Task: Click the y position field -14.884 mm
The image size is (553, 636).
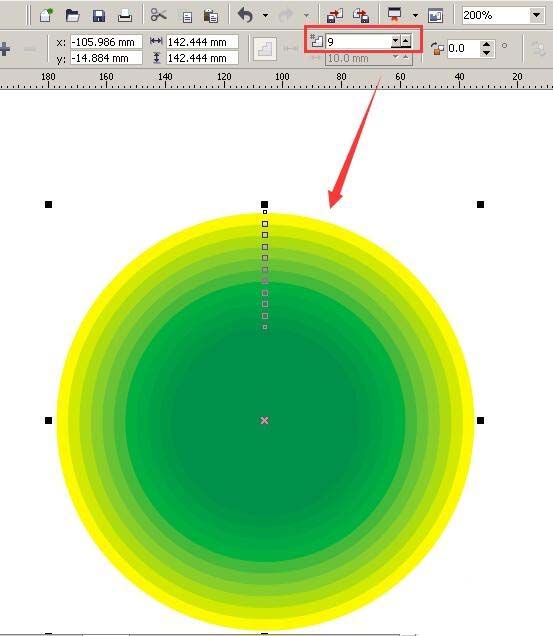Action: (106, 58)
